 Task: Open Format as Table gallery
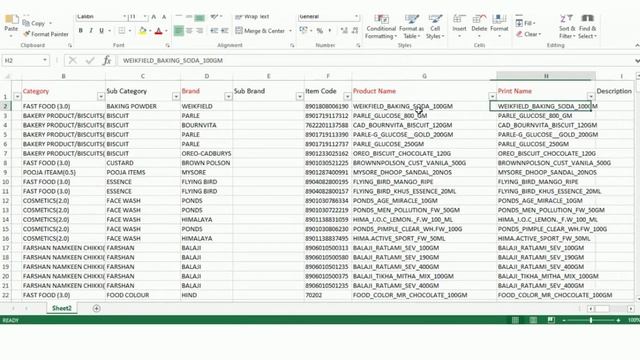click(411, 27)
